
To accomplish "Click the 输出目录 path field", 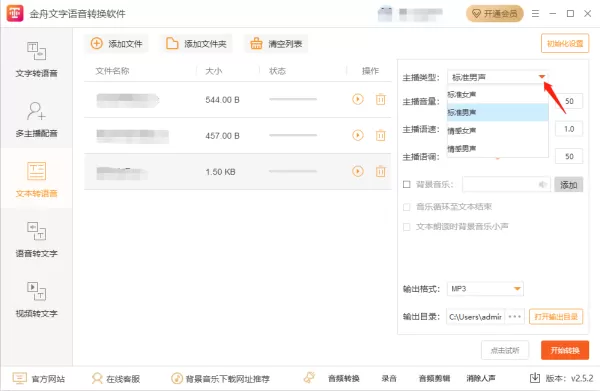I will tap(475, 317).
